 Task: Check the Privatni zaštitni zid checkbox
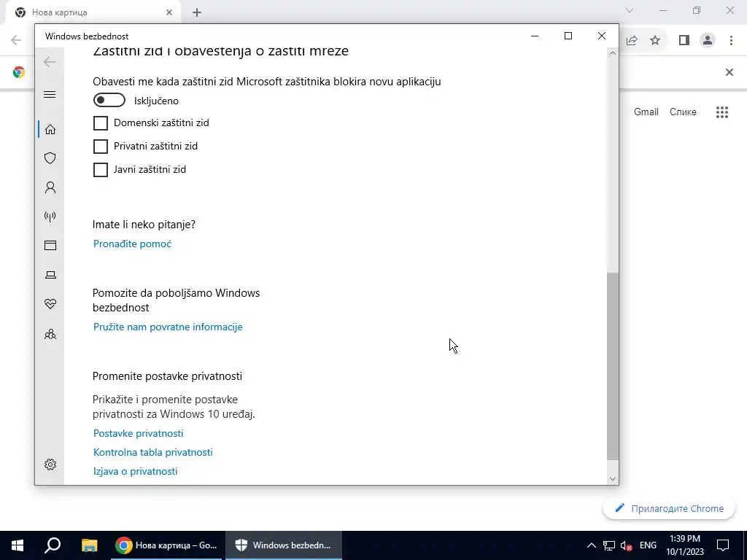101,146
